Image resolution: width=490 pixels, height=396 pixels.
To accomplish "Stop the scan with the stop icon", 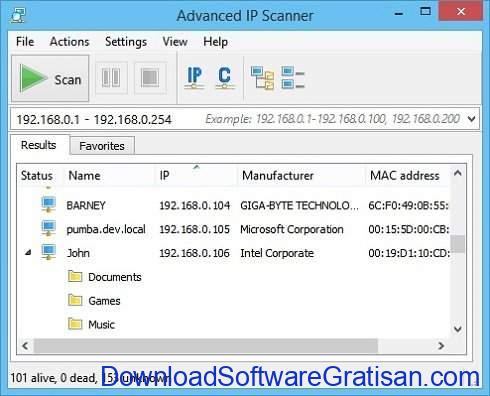I will tap(150, 78).
